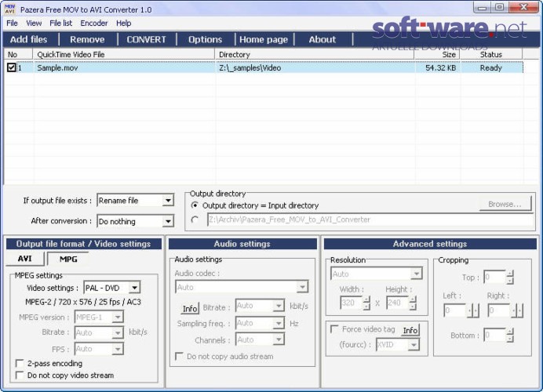Screen dimensions: 543x392
Task: Open the FPS dropdown
Action: click(118, 349)
